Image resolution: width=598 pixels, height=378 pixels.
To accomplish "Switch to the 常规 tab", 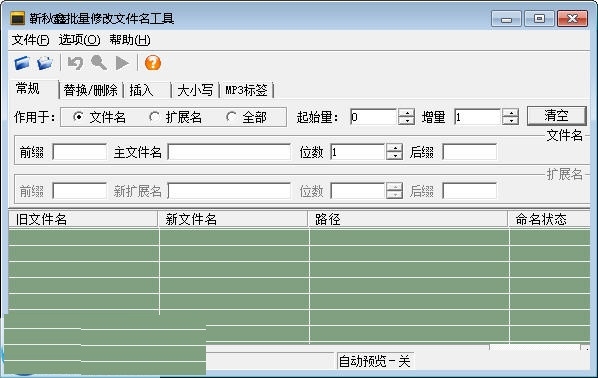I will click(34, 89).
